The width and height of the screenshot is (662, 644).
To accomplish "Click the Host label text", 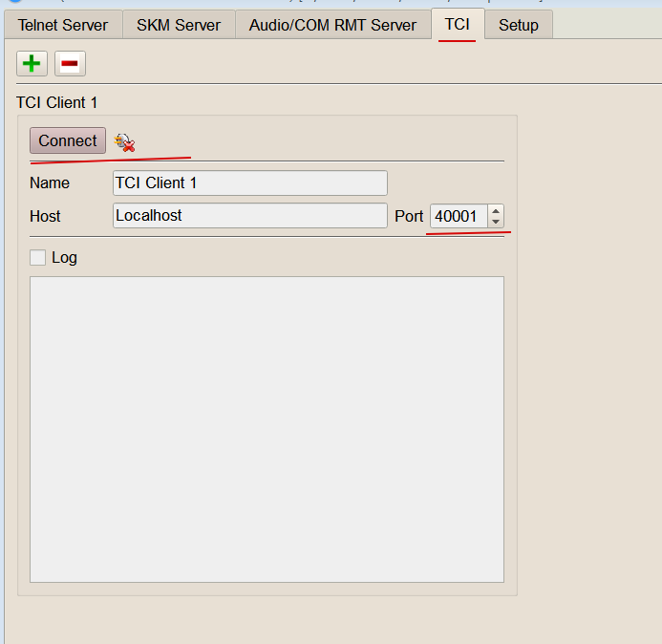I will pyautogui.click(x=45, y=216).
